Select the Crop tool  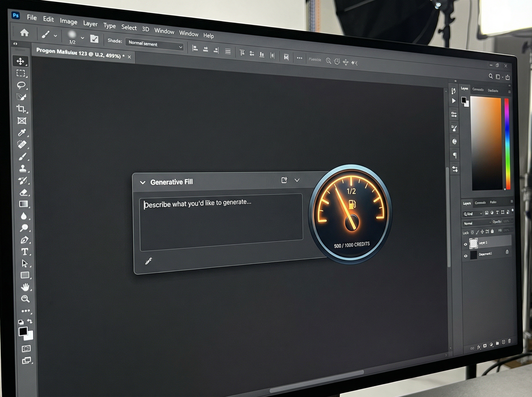click(21, 109)
